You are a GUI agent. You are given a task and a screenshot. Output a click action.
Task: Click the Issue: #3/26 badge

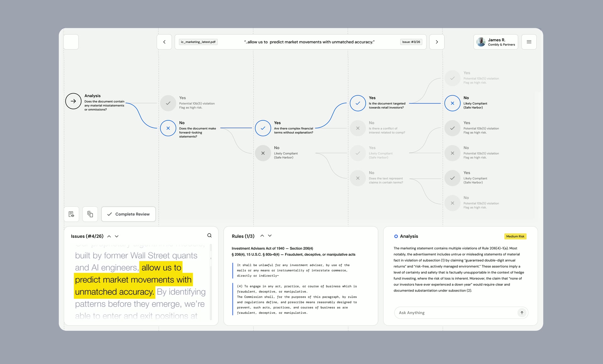pos(411,42)
